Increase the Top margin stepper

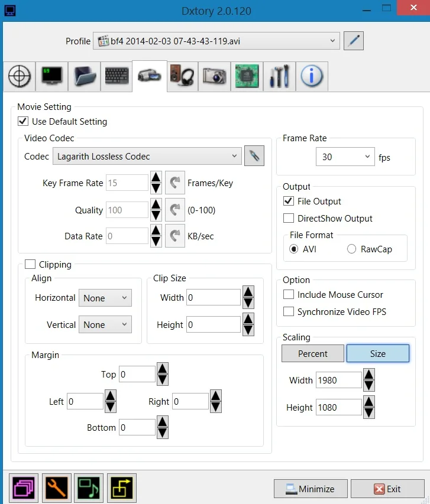(163, 368)
